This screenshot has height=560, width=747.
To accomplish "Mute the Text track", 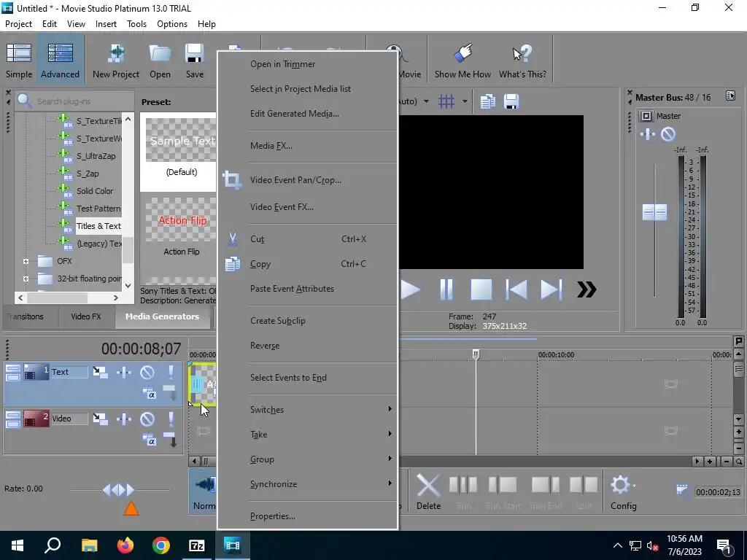I will pyautogui.click(x=147, y=372).
